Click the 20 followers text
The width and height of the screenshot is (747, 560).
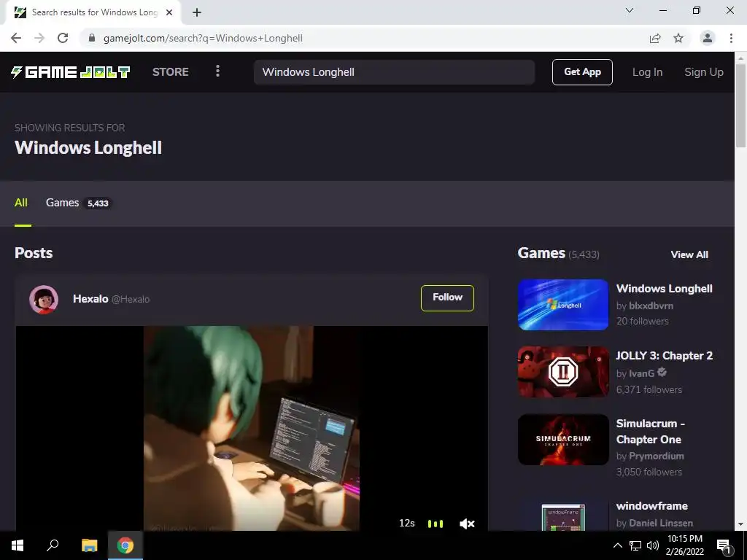click(642, 321)
